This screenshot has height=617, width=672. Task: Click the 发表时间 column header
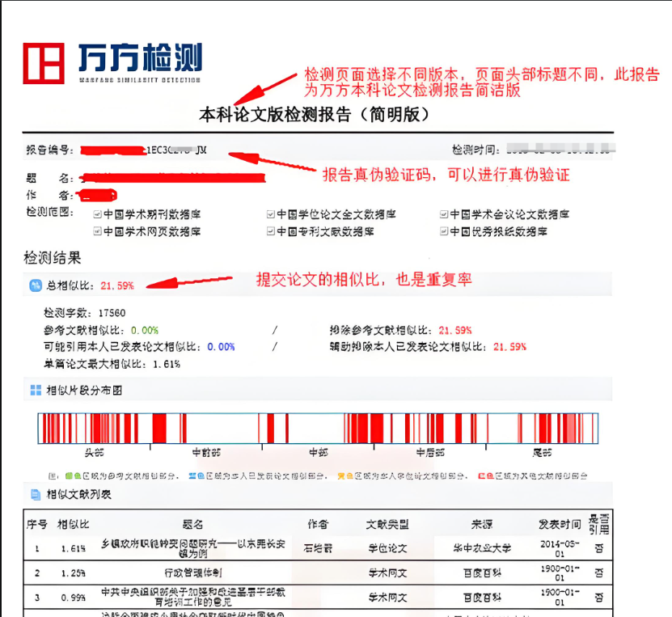point(560,524)
